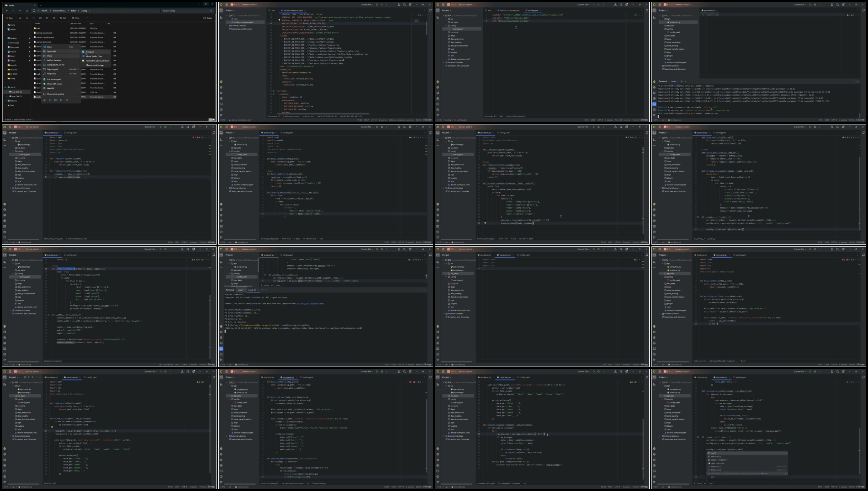This screenshot has width=868, height=491.
Task: Open the Version control dropdown in pip install thumbnail
Action: click(x=683, y=5)
